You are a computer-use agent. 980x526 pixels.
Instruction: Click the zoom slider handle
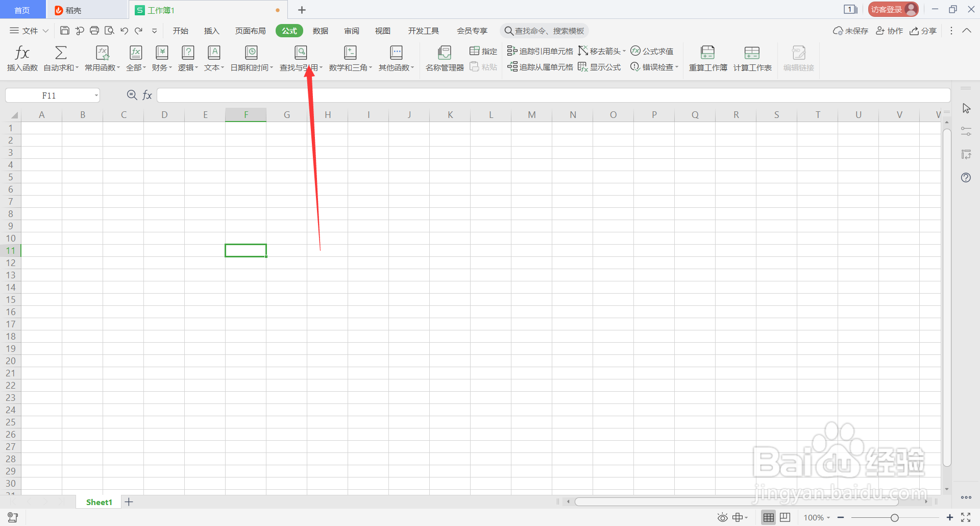pos(894,517)
